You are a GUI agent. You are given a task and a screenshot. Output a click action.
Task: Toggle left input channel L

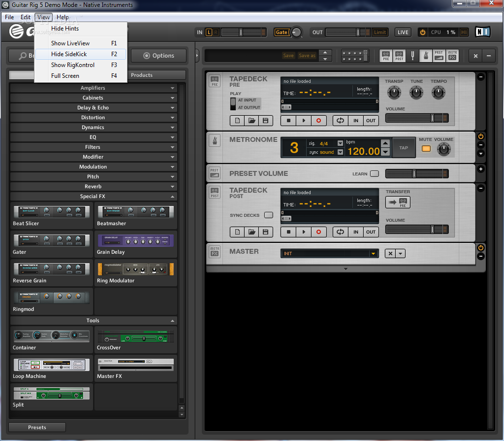[x=209, y=32]
